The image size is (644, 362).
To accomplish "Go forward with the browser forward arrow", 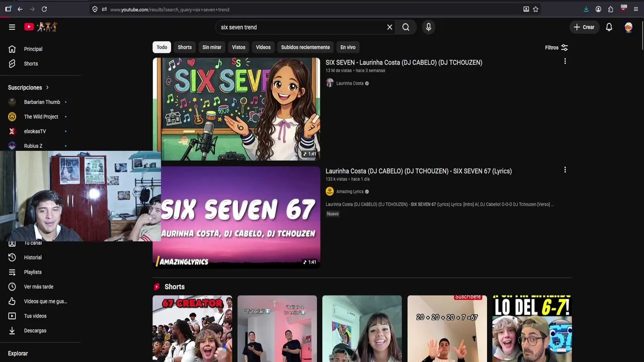I will pos(32,9).
